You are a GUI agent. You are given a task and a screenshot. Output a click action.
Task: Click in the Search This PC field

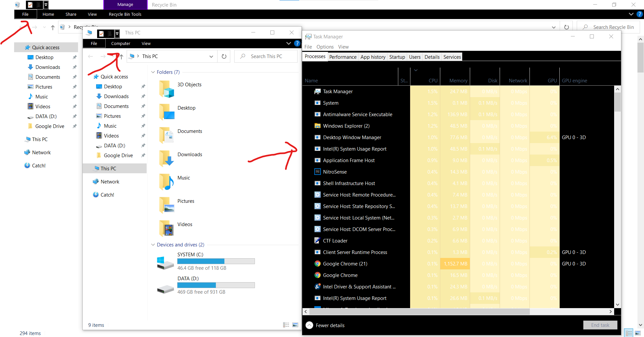point(266,56)
